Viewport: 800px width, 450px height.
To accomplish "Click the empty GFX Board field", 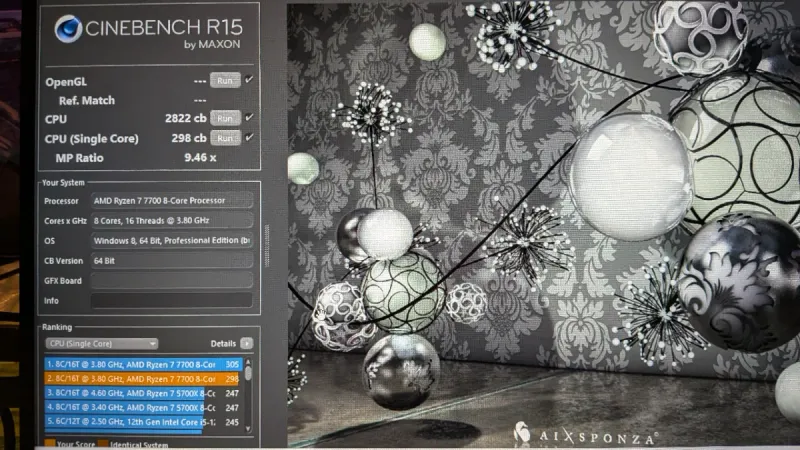I will tap(172, 281).
